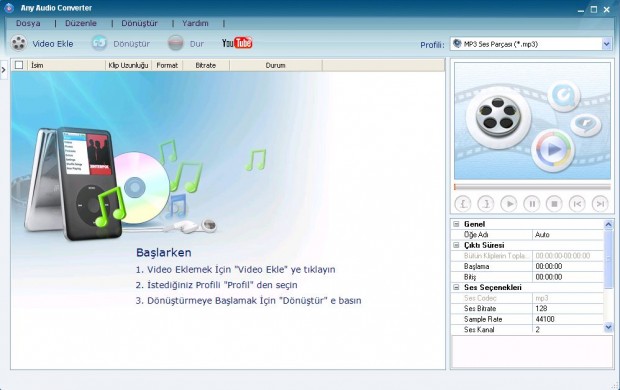Change the Sample Rate 44100 value
620x390 pixels.
[x=568, y=319]
